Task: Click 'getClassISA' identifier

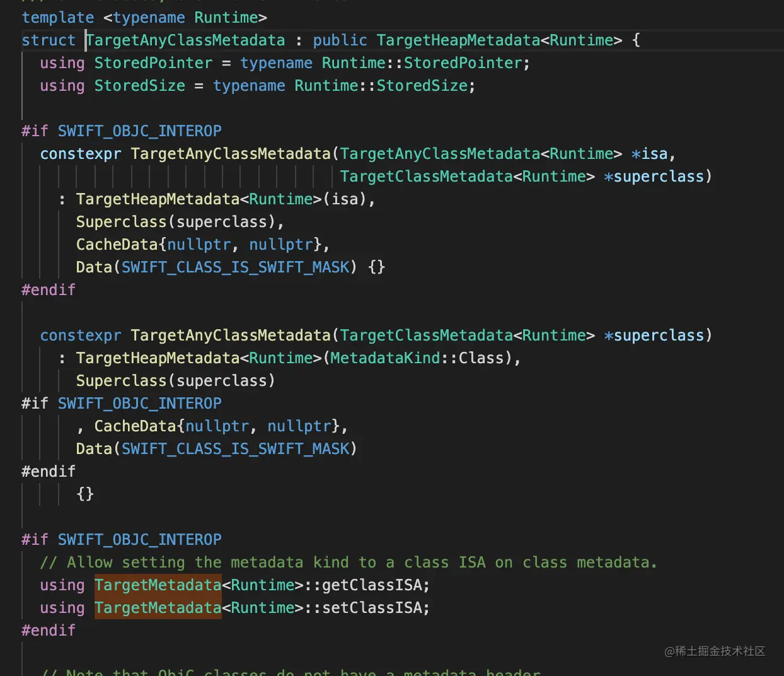Action: 372,585
